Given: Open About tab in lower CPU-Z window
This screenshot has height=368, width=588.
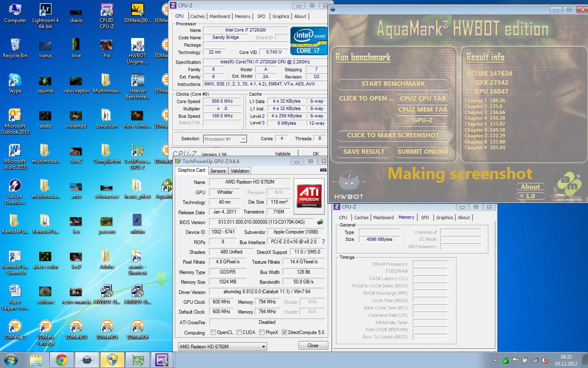Looking at the screenshot, I should pyautogui.click(x=464, y=218).
